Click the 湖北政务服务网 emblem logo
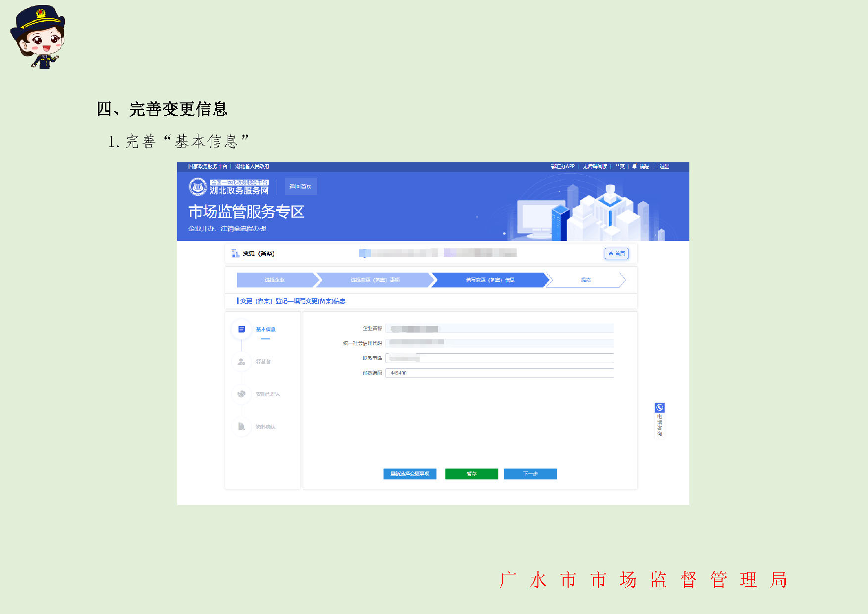Viewport: 868px width, 614px height. coord(198,187)
